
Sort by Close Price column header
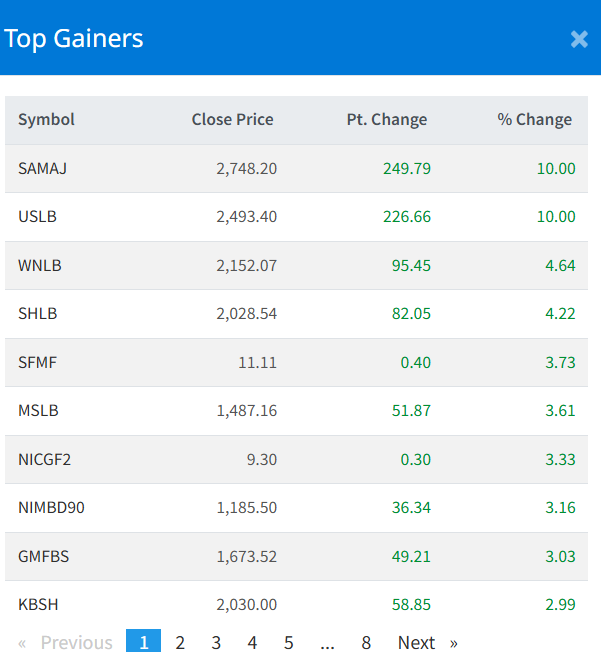[x=232, y=120]
